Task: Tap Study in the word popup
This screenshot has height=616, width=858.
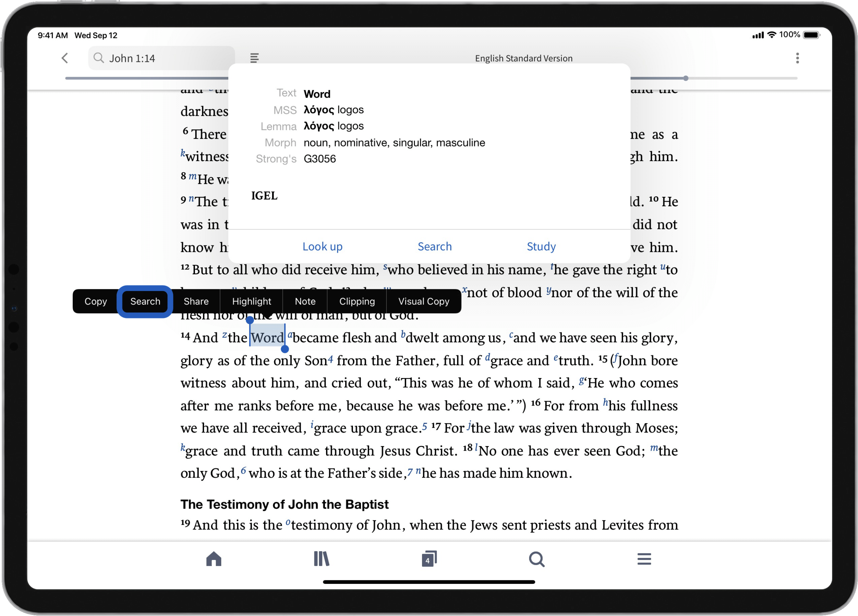Action: pyautogui.click(x=541, y=246)
